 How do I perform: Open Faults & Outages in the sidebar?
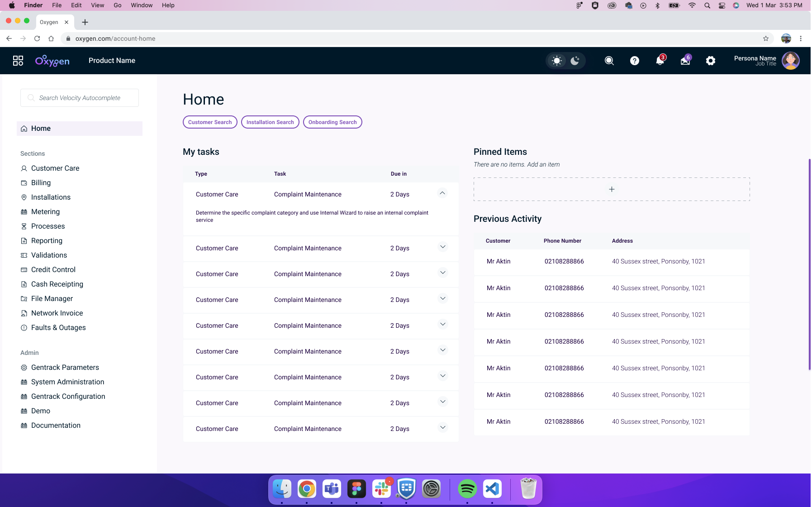(x=58, y=328)
